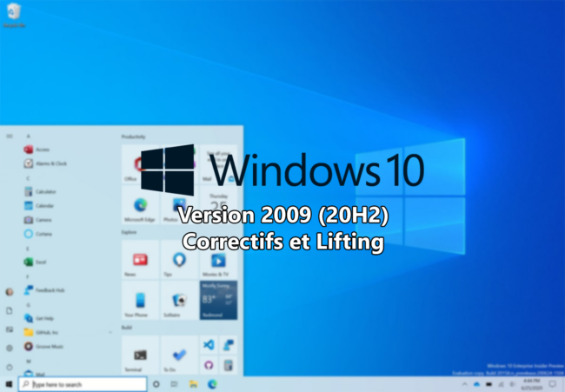Image resolution: width=565 pixels, height=392 pixels.
Task: Launch Excel from the app list
Action: click(35, 262)
